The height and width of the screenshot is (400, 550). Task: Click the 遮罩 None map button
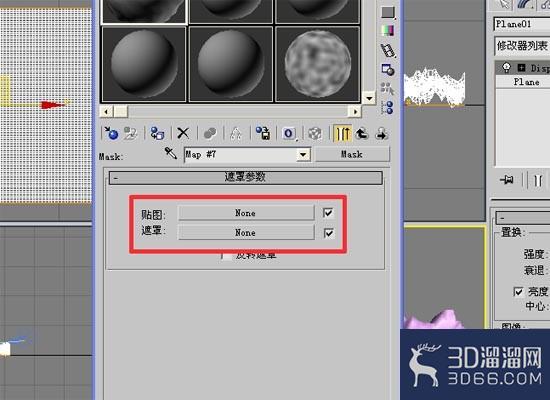246,232
